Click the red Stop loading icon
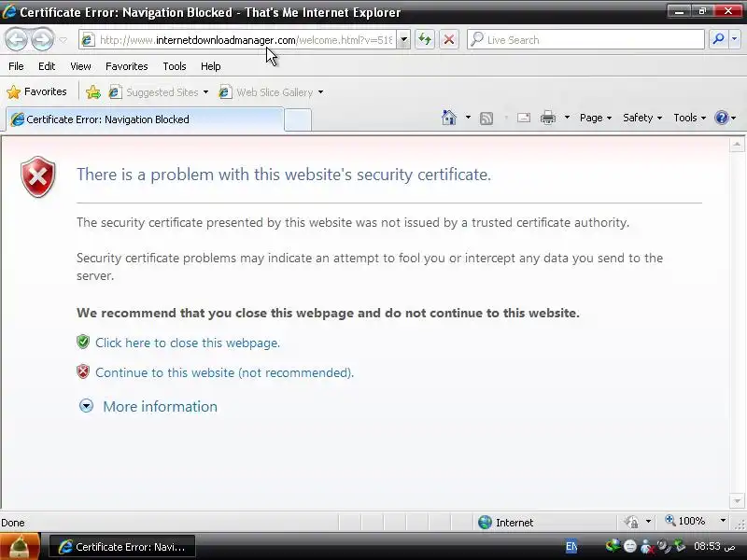 [449, 39]
